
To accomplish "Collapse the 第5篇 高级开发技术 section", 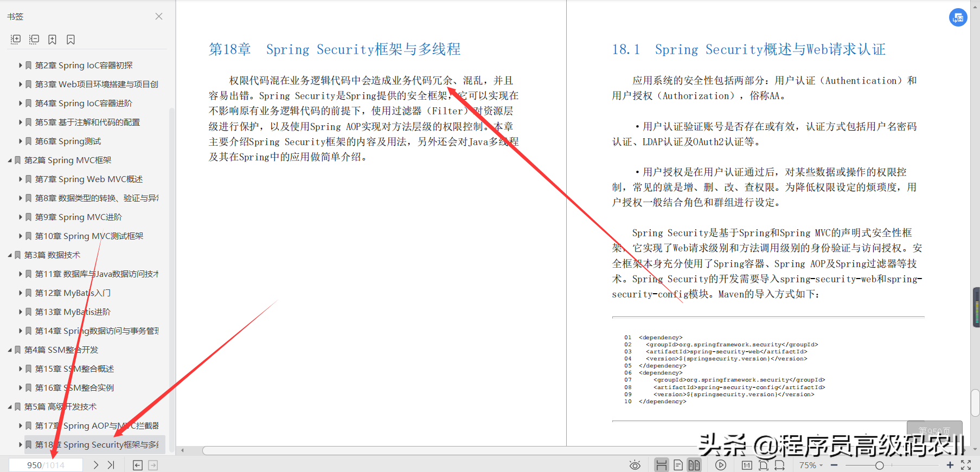I will [x=10, y=406].
